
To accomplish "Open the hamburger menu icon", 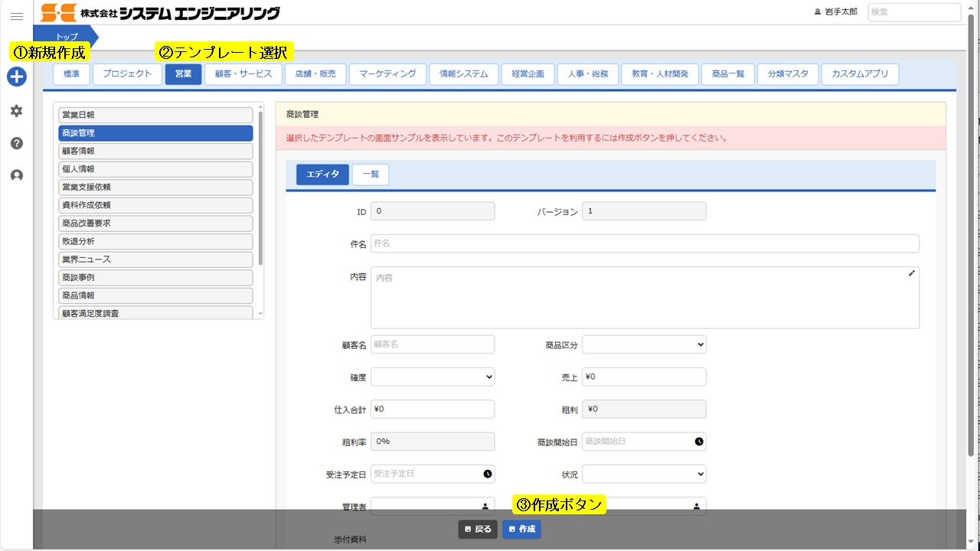I will click(x=16, y=16).
